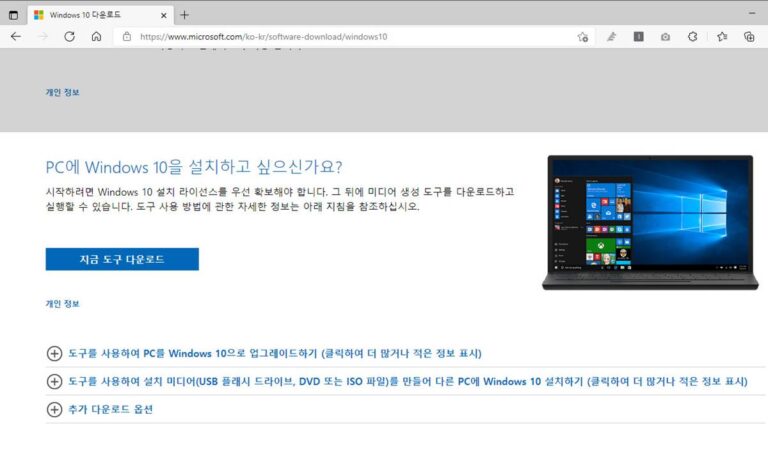Open the extensions puzzle icon
768x452 pixels.
(x=693, y=37)
